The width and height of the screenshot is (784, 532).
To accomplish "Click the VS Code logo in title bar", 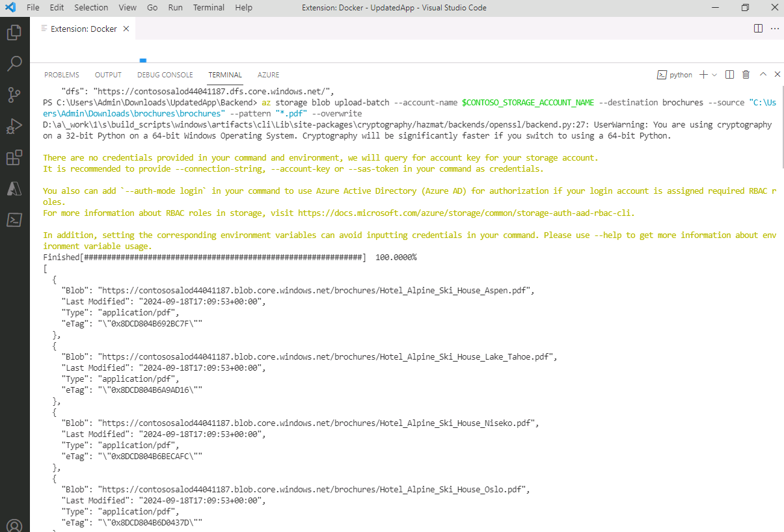I will pos(10,8).
